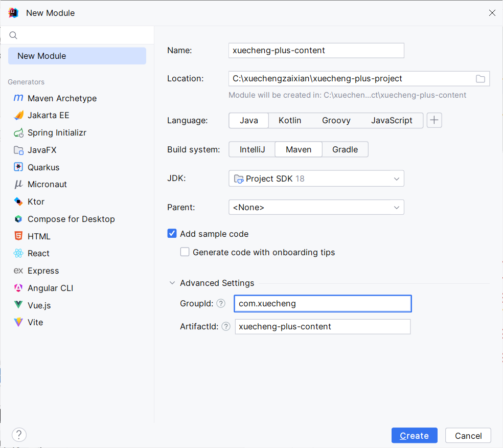Open the Parent None dropdown
Viewport: 503px width, 448px height.
pyautogui.click(x=316, y=207)
